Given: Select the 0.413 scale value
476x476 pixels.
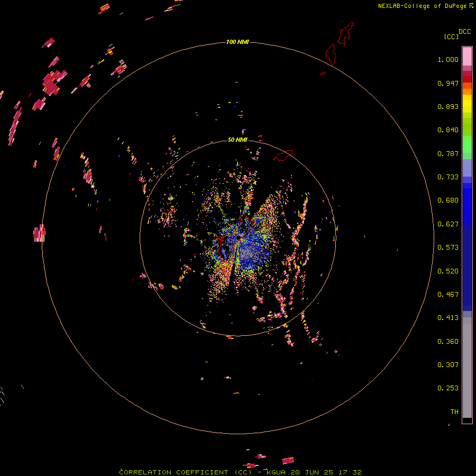Looking at the screenshot, I should (x=448, y=318).
